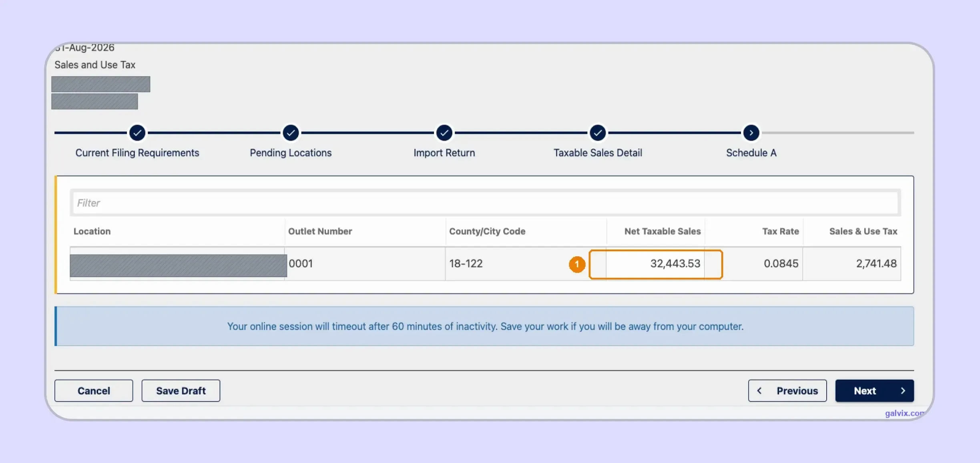
Task: Click the galvix.com watermark link
Action: pos(905,413)
